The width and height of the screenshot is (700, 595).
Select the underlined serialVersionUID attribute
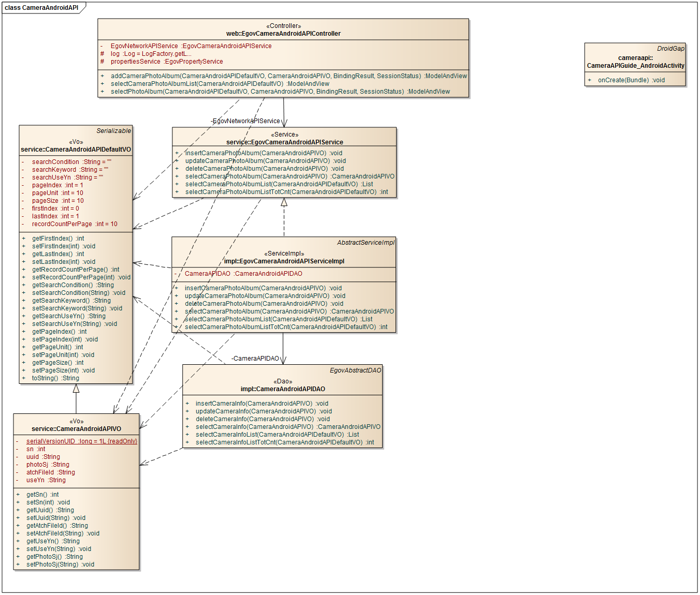[81, 441]
